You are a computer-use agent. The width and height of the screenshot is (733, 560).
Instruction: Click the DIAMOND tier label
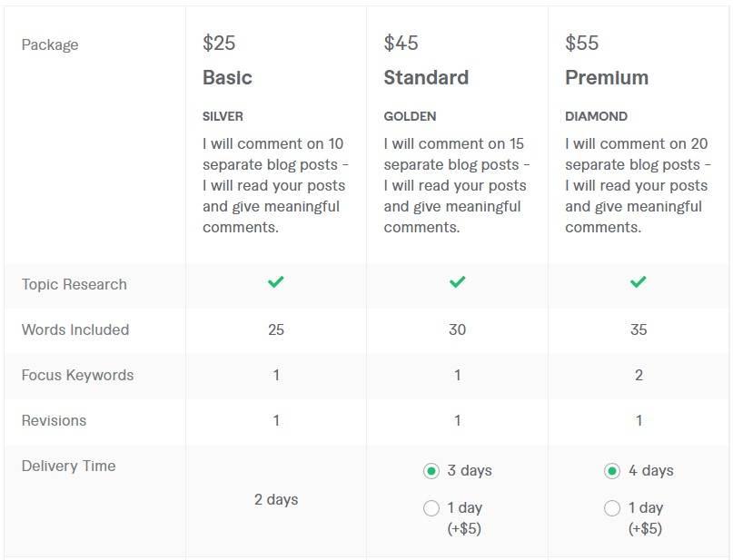595,116
